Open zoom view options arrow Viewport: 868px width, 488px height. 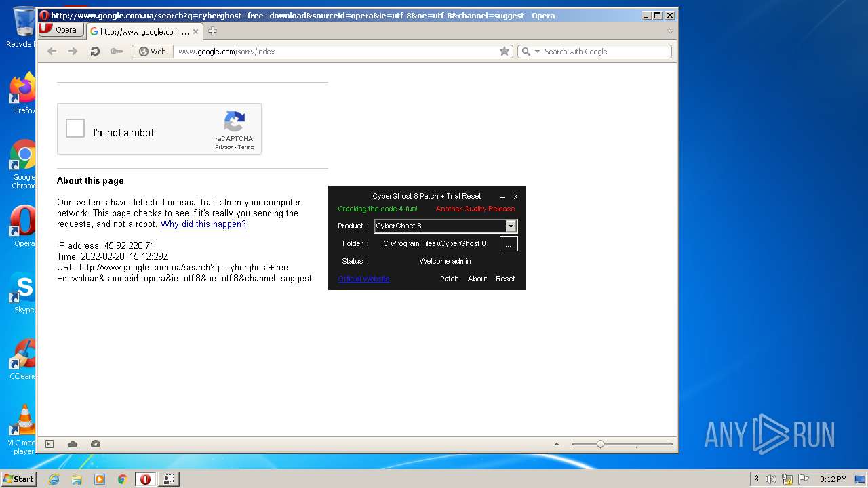[557, 444]
